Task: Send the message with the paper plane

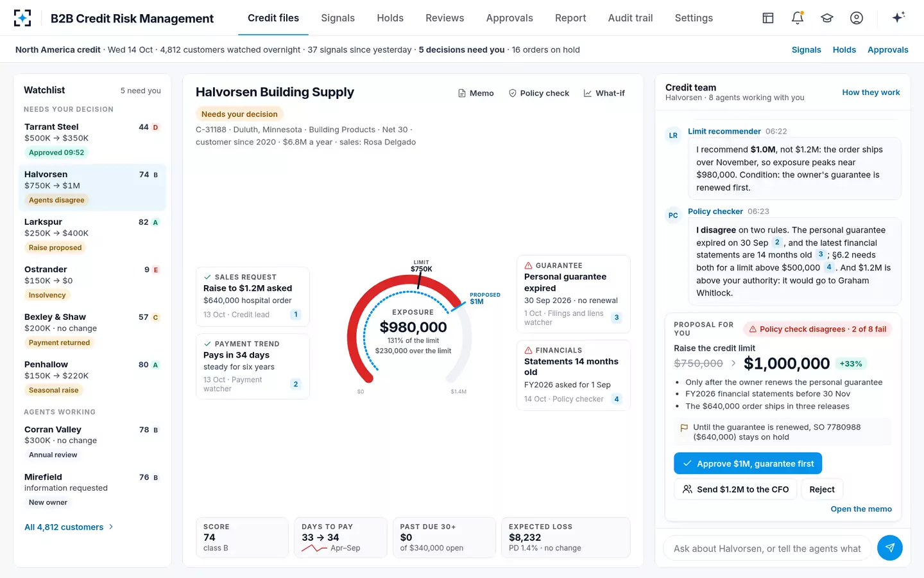Action: pyautogui.click(x=890, y=548)
